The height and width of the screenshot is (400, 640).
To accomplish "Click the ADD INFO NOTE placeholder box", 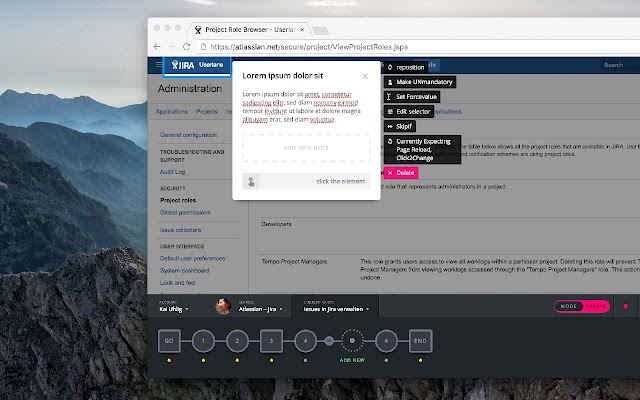I will [x=307, y=148].
